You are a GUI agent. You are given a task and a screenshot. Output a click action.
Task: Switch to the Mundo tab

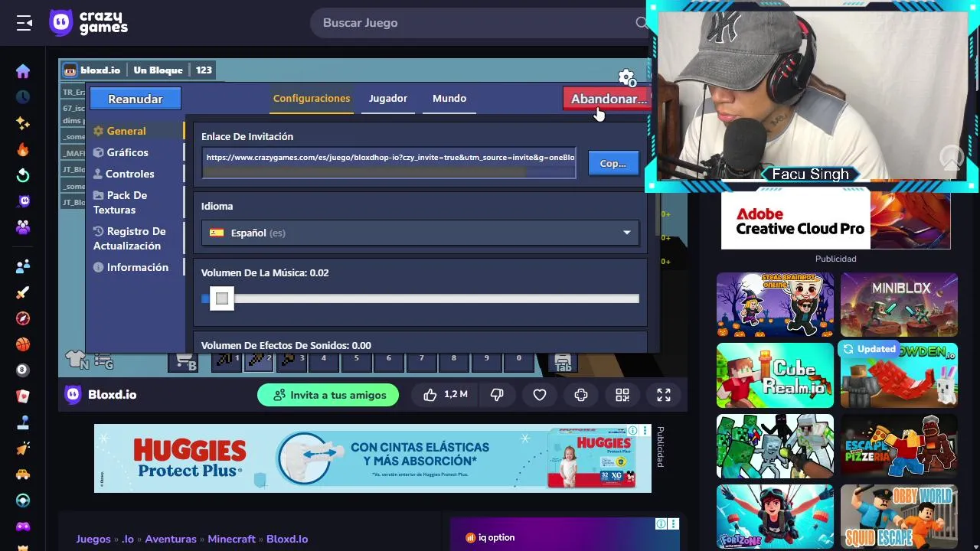(x=449, y=98)
